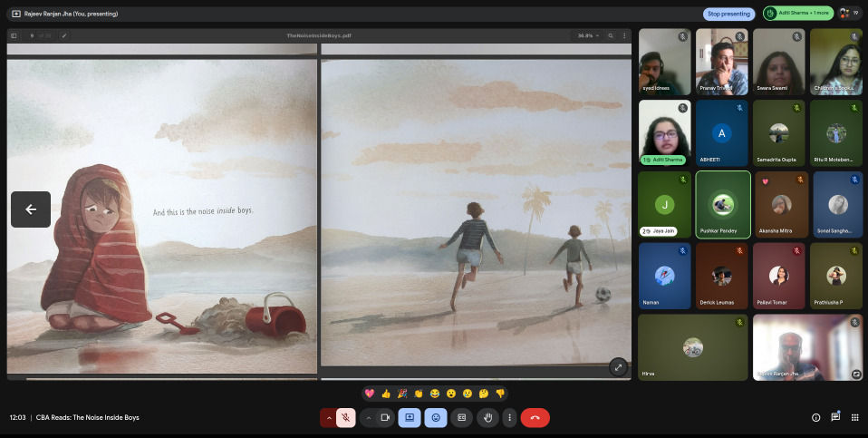Send the laughing tears emoji reaction

(435, 394)
